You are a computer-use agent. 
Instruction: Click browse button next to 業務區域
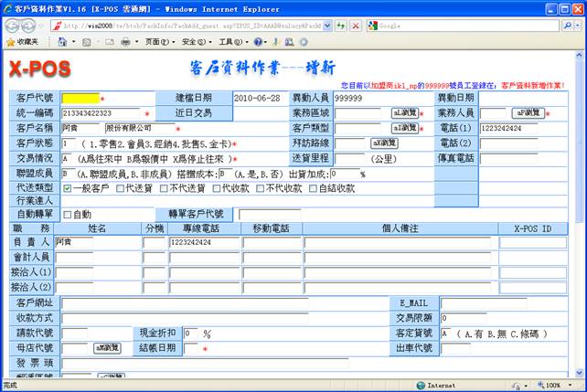[404, 113]
